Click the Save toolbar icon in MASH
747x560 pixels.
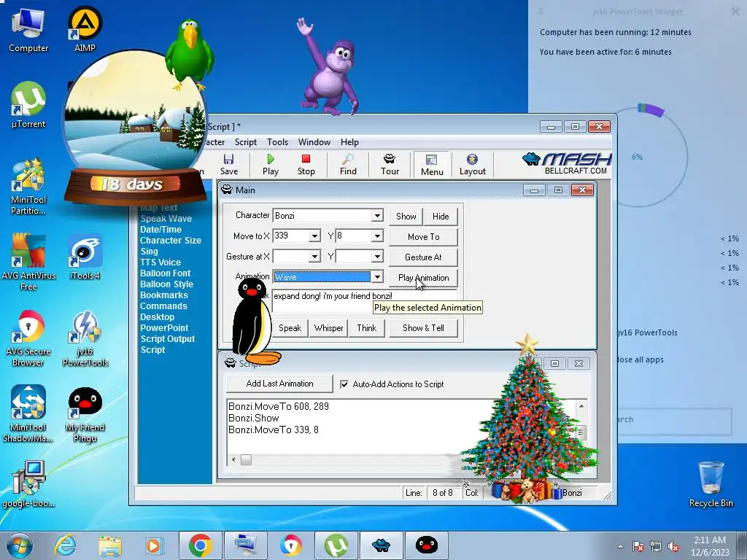coord(228,164)
